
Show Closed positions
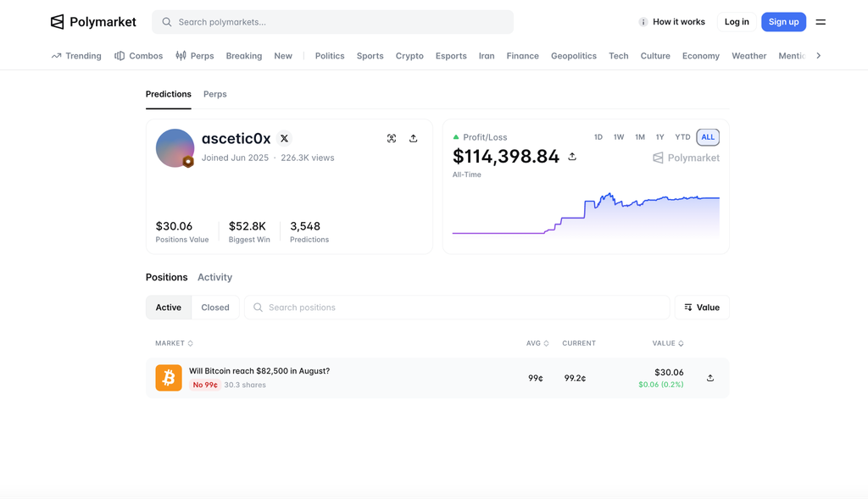pos(214,307)
